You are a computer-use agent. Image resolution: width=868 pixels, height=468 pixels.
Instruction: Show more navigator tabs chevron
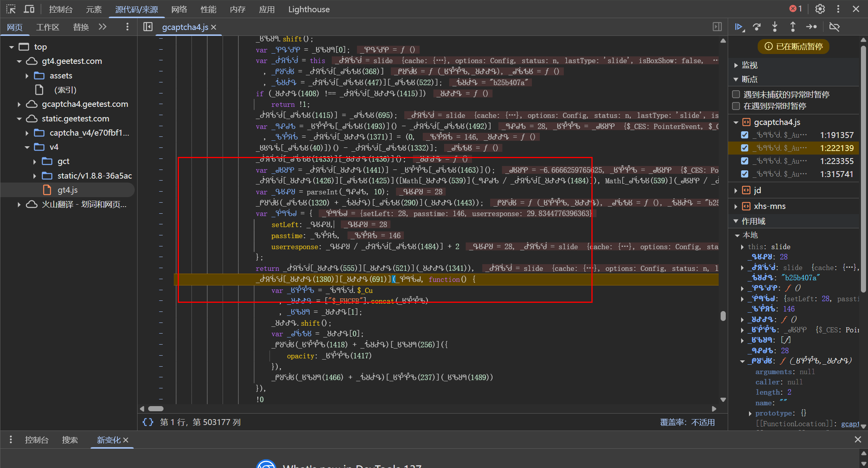pyautogui.click(x=102, y=27)
